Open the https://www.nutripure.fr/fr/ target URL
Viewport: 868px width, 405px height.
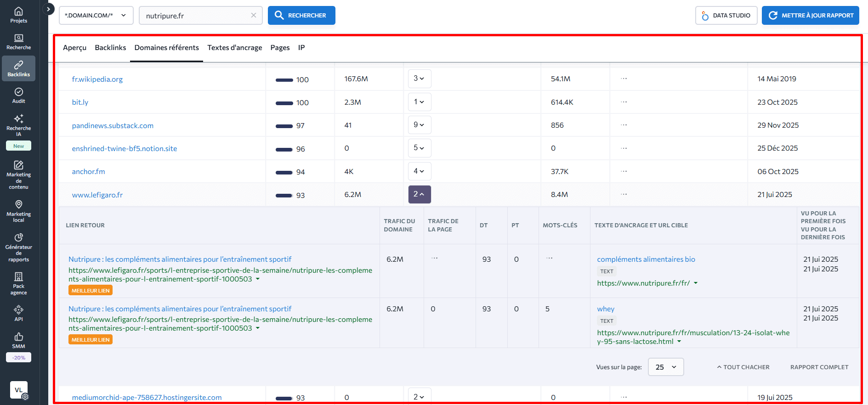(643, 283)
